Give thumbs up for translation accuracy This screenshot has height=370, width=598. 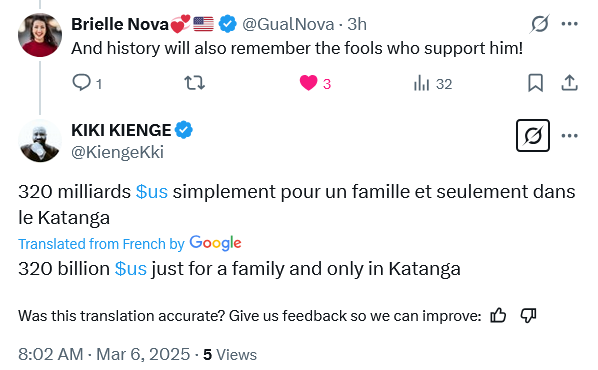click(x=498, y=316)
